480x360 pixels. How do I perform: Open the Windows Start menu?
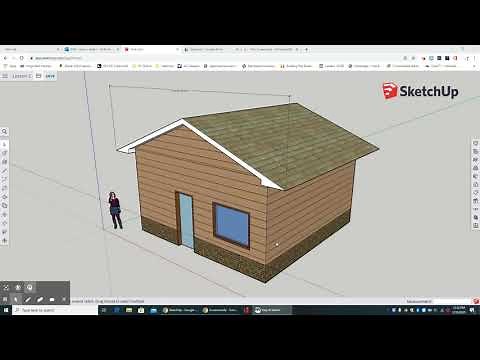(x=6, y=310)
